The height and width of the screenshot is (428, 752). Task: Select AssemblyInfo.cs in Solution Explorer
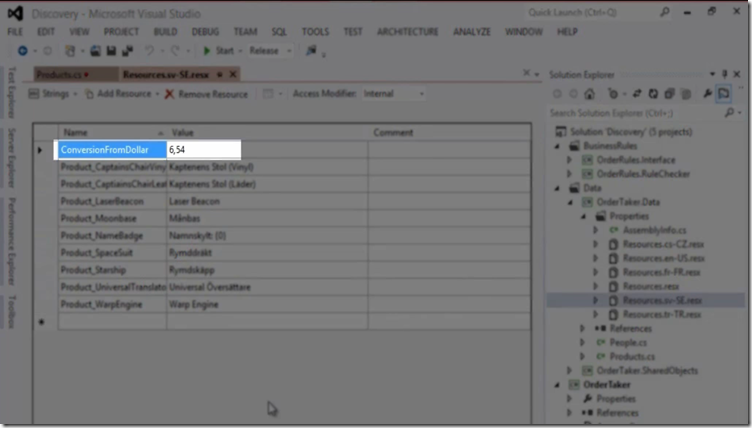654,230
